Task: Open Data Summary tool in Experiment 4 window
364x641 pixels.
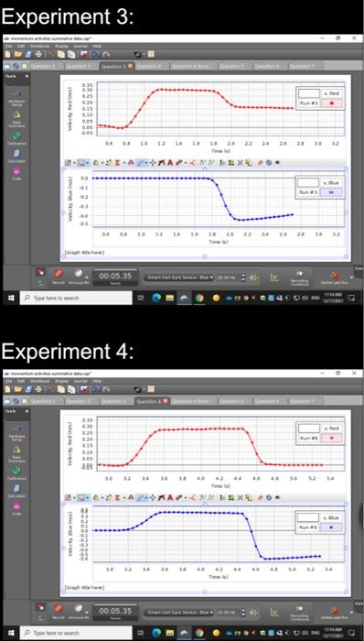Action: tap(16, 453)
